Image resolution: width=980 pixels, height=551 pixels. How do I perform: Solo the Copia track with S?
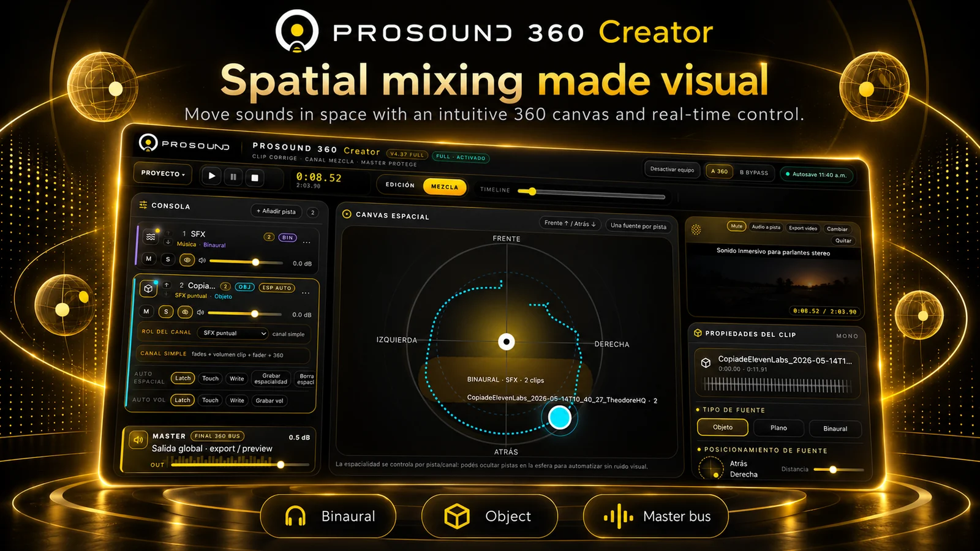coord(166,312)
